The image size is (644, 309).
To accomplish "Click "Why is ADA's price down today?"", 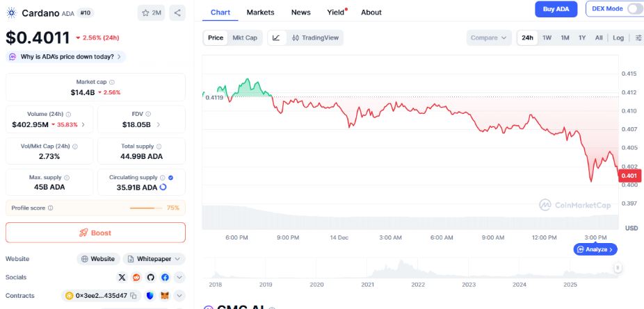I will [x=66, y=56].
